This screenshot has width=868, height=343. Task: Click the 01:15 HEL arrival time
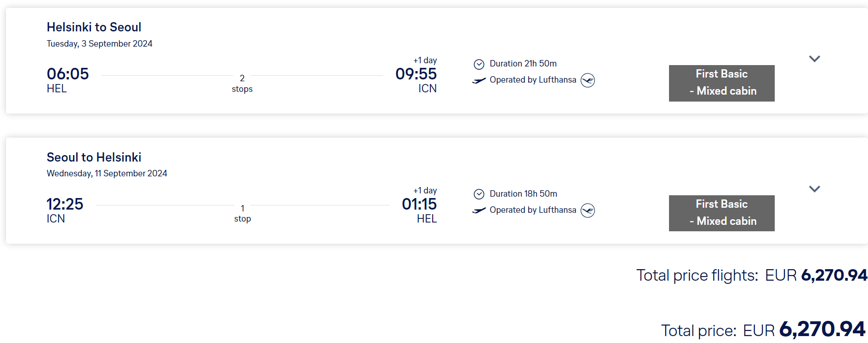[419, 204]
